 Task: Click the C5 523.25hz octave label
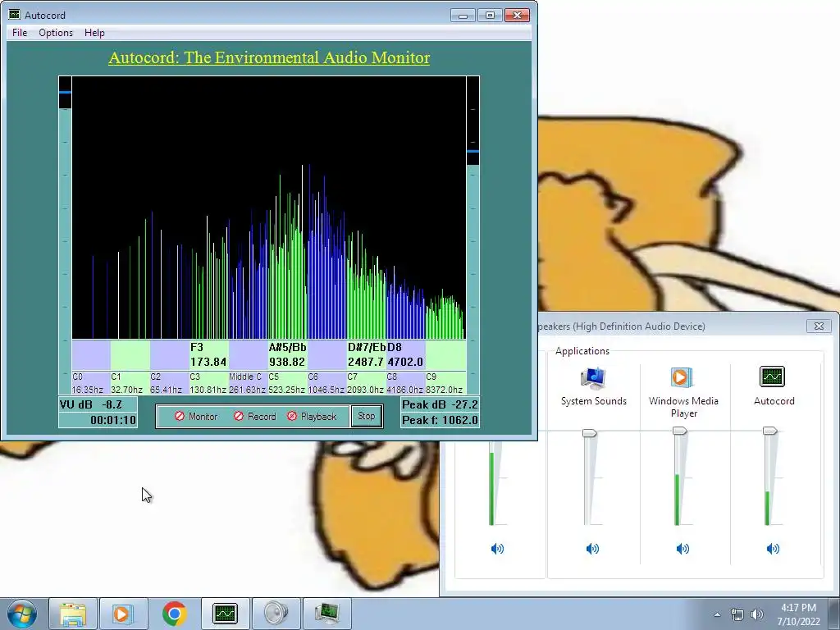pyautogui.click(x=287, y=383)
